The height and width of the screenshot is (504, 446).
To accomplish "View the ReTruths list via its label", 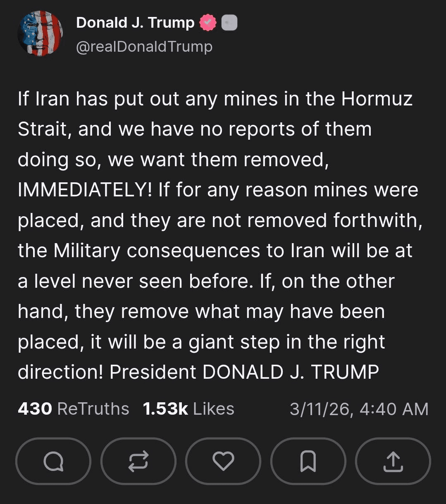I will click(x=93, y=409).
